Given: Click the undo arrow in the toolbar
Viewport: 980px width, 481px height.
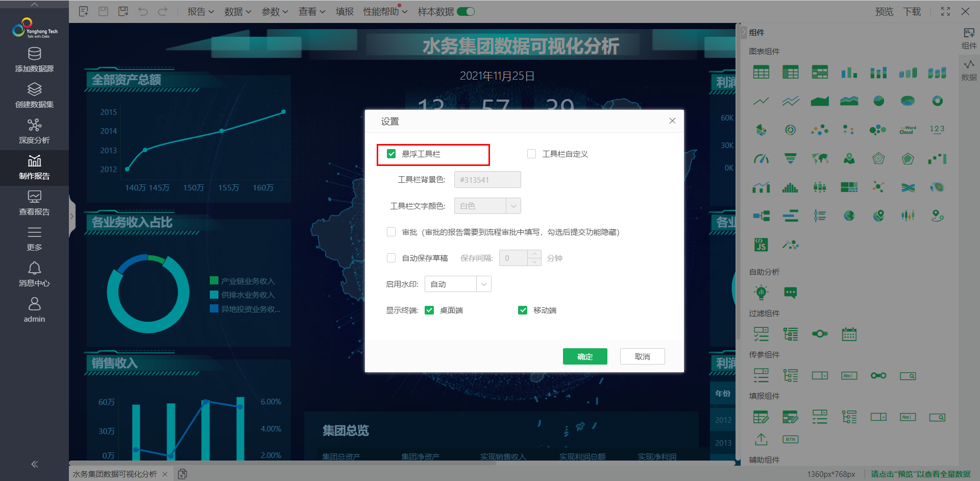Looking at the screenshot, I should click(x=143, y=11).
